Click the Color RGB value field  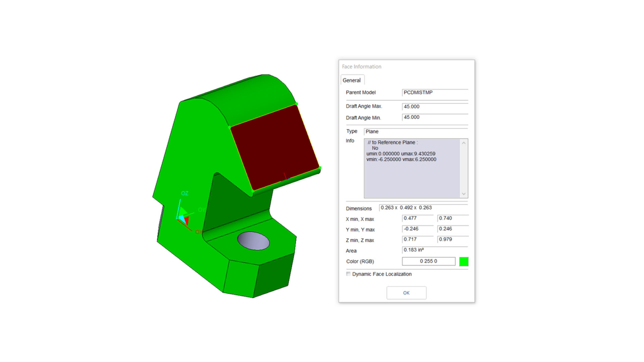coord(428,261)
